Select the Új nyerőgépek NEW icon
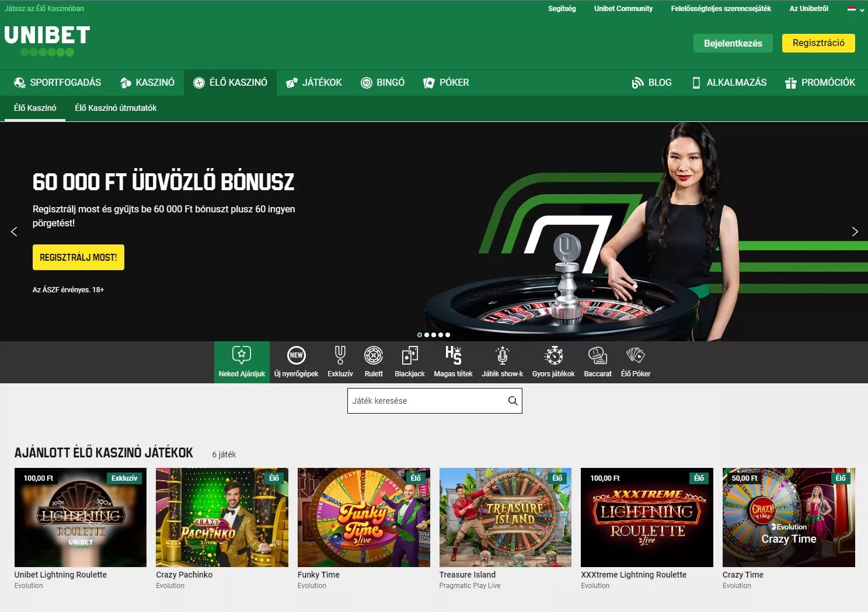 [296, 356]
